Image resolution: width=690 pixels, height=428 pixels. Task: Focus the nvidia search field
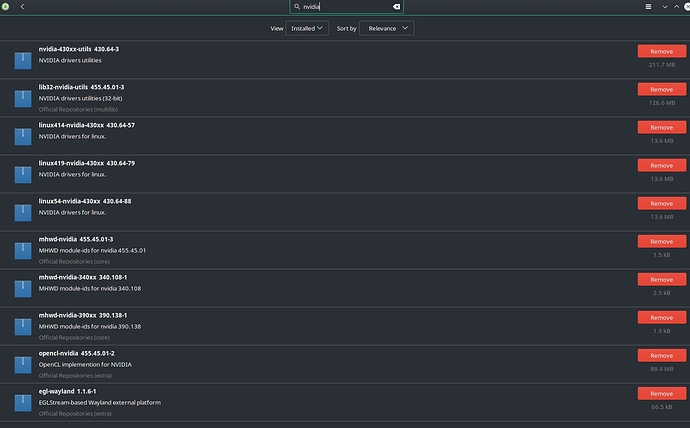[x=346, y=7]
